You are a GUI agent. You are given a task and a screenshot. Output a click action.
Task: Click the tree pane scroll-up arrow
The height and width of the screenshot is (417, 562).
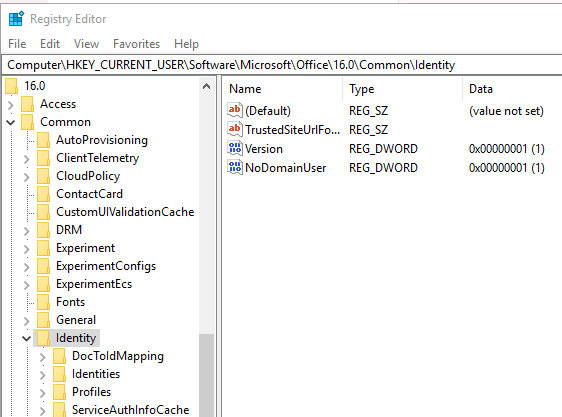(206, 86)
